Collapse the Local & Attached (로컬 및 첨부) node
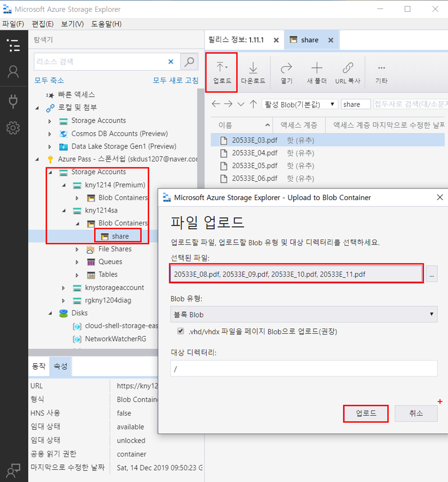Screen dimensions: 448x482 click(37, 108)
